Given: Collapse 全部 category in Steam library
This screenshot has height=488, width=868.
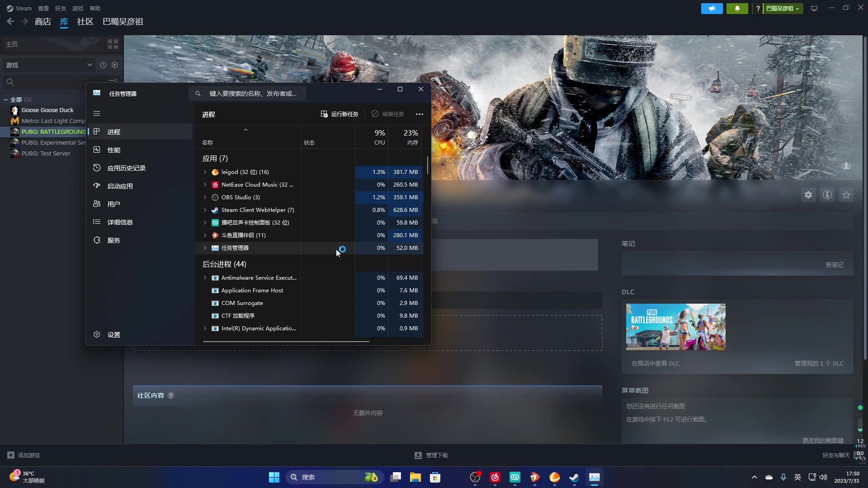Looking at the screenshot, I should pyautogui.click(x=6, y=99).
